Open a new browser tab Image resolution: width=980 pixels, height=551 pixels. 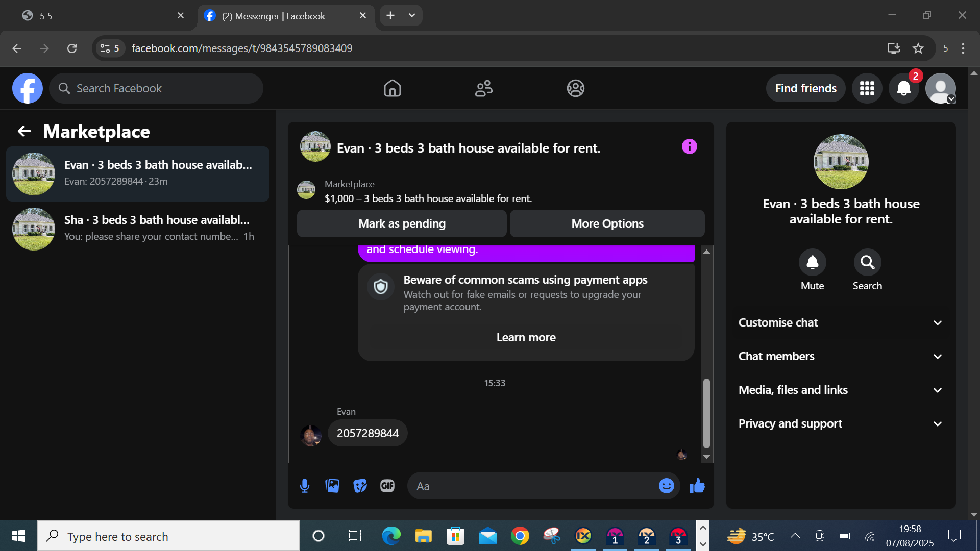coord(390,16)
